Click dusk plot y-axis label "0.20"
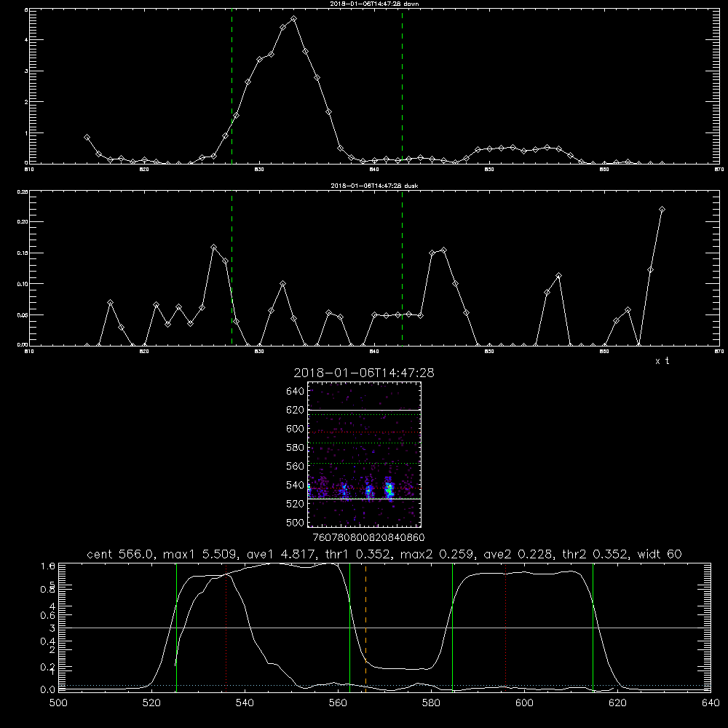 [23, 222]
